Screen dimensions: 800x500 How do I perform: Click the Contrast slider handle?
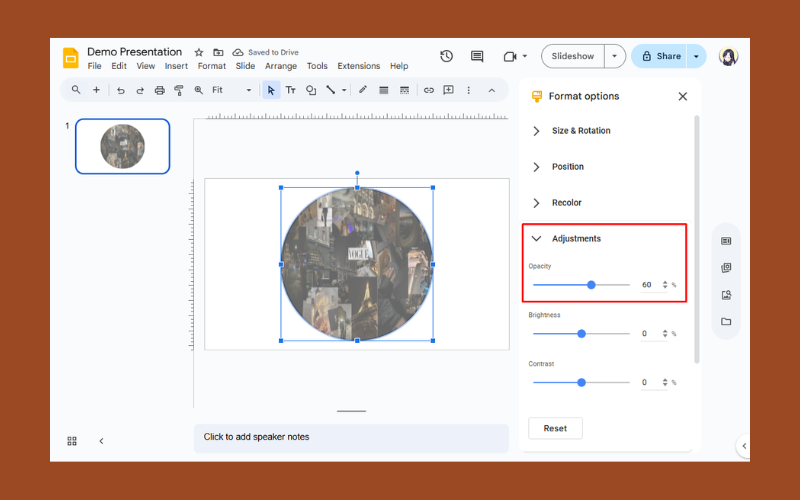tap(581, 383)
